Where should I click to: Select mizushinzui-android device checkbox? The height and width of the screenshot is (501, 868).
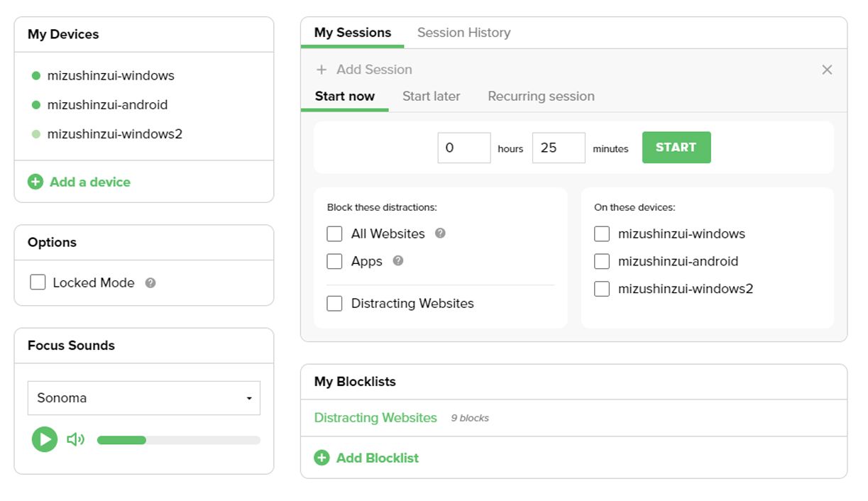pos(602,261)
